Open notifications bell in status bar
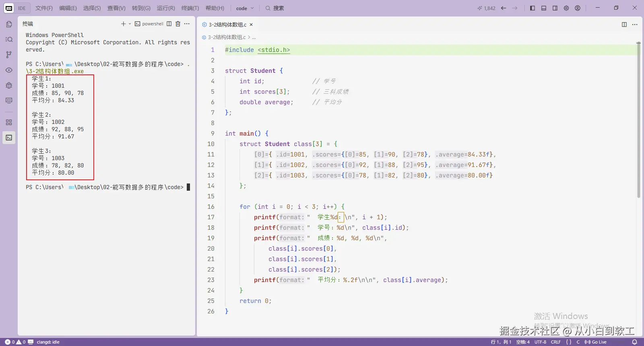This screenshot has width=644, height=346. 635,342
